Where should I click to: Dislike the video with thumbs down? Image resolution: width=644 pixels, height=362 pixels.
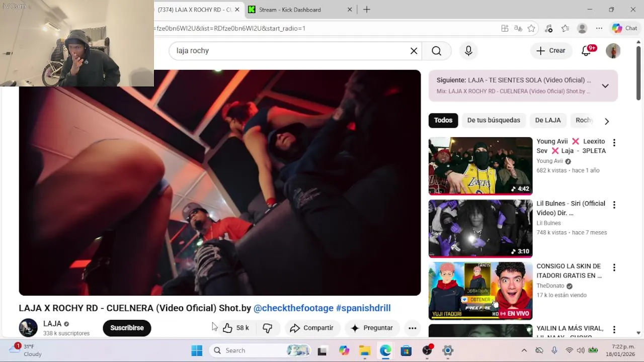(x=267, y=328)
